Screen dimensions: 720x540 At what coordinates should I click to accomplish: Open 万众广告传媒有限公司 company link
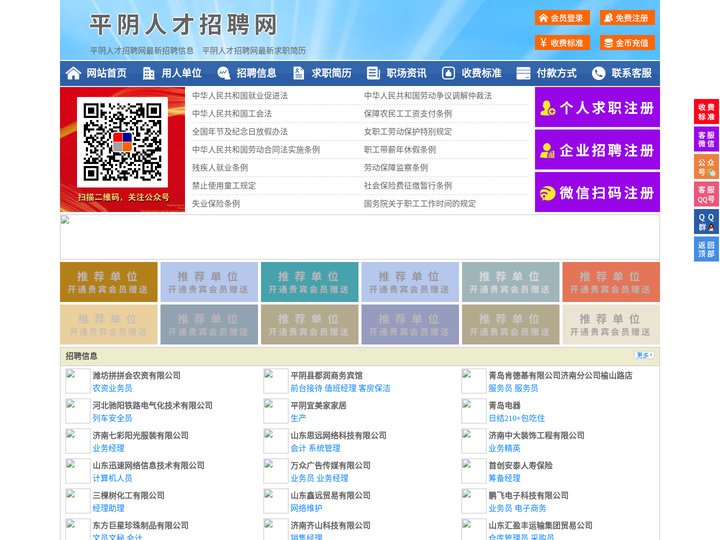pos(330,465)
